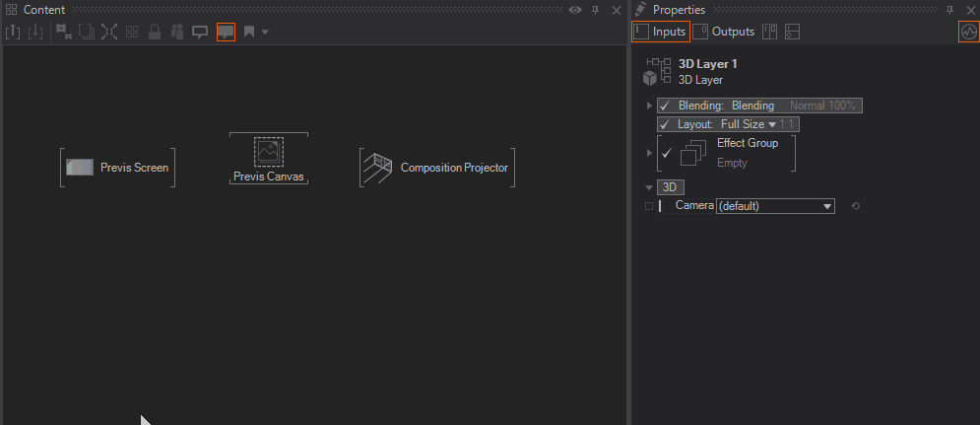
Task: Click the highlighted filled speech bubble icon
Action: 226,32
